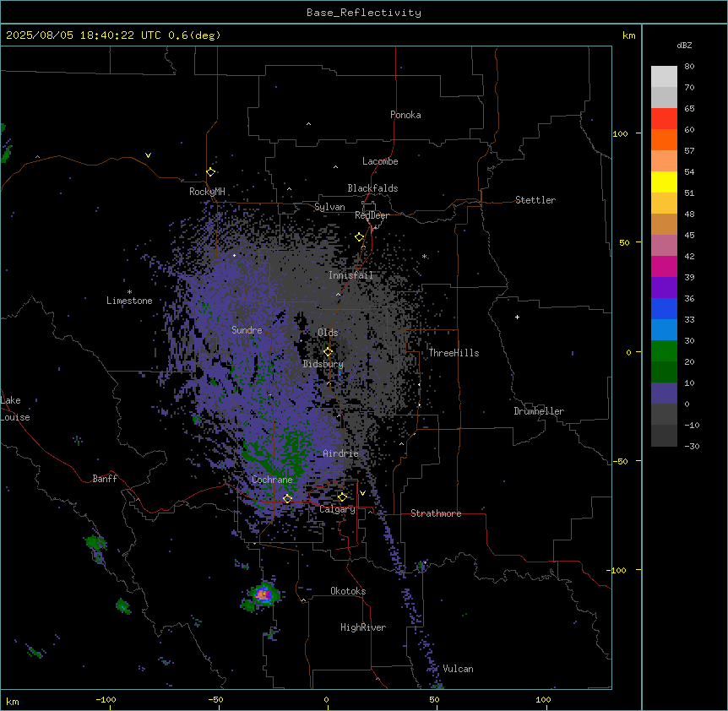Click the Blackfalds label
The height and width of the screenshot is (711, 728).
372,188
